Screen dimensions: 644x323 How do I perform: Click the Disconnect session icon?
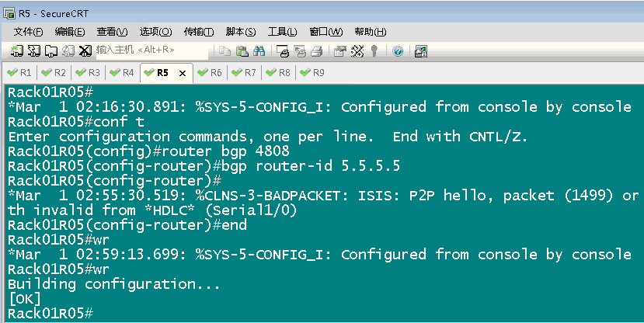pos(85,51)
